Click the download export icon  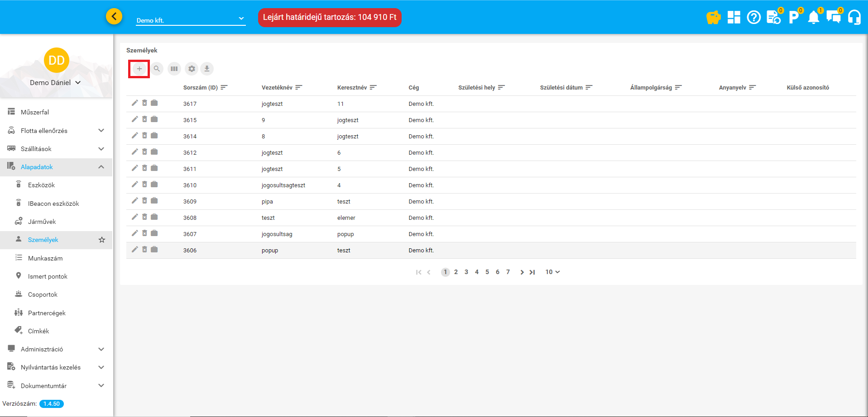[x=207, y=69]
